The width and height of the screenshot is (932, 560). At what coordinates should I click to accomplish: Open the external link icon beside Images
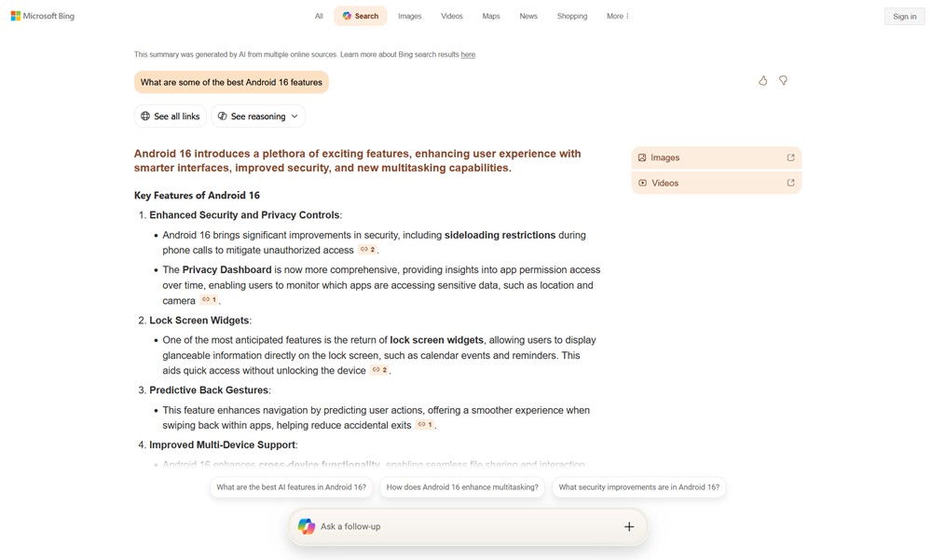(790, 157)
